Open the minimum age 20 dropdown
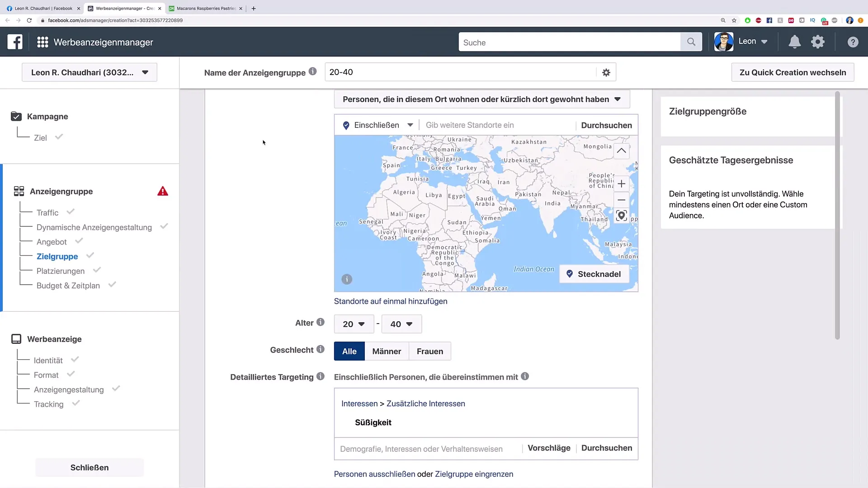The image size is (868, 488). point(353,324)
